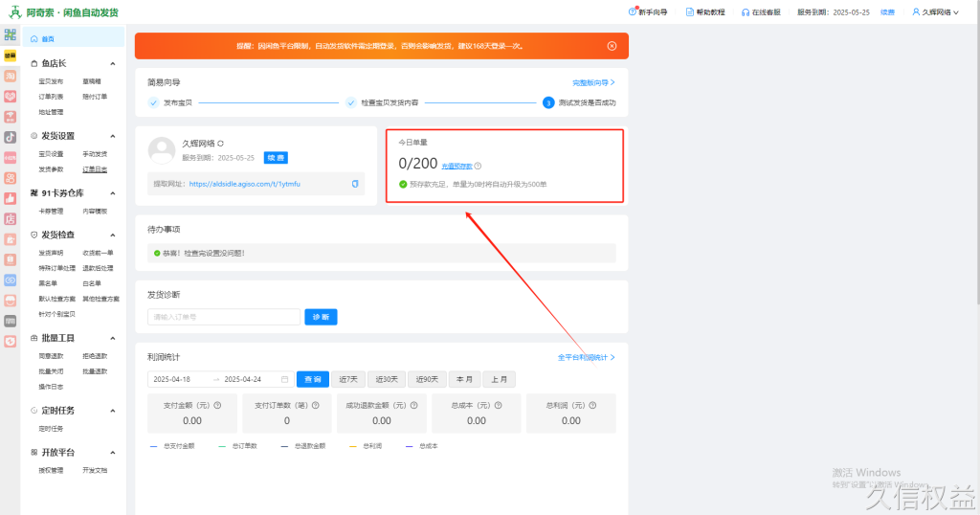
Task: Click the blue 查询 button
Action: click(x=313, y=379)
